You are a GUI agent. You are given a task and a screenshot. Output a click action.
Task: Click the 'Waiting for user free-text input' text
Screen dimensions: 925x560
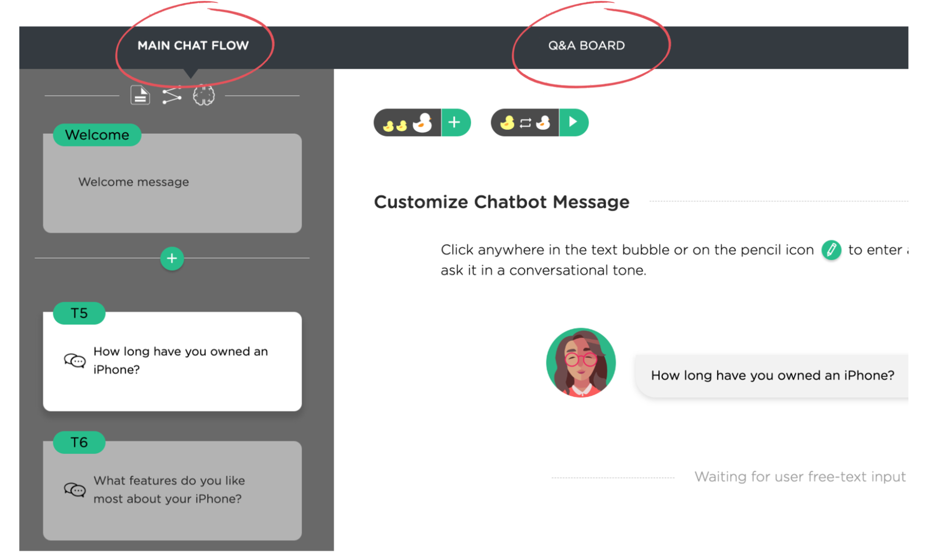(x=800, y=476)
